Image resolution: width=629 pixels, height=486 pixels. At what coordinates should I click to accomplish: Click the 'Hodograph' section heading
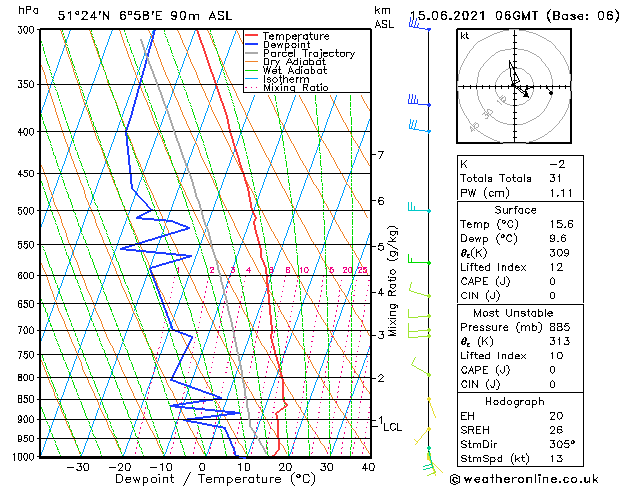point(515,402)
